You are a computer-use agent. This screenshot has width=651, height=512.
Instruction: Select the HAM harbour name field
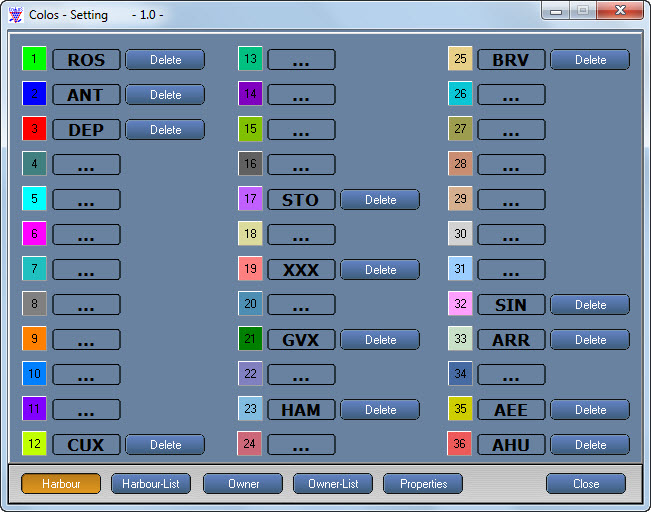pos(301,410)
